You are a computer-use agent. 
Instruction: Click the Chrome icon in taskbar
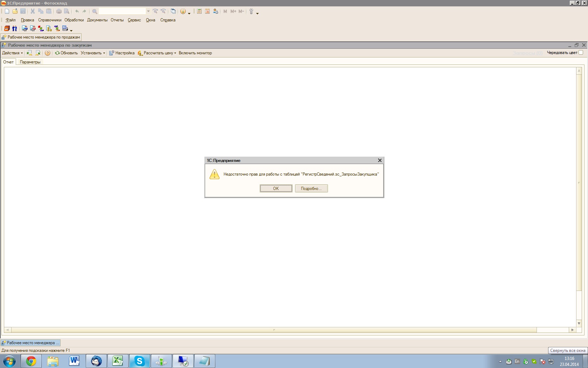pyautogui.click(x=31, y=361)
